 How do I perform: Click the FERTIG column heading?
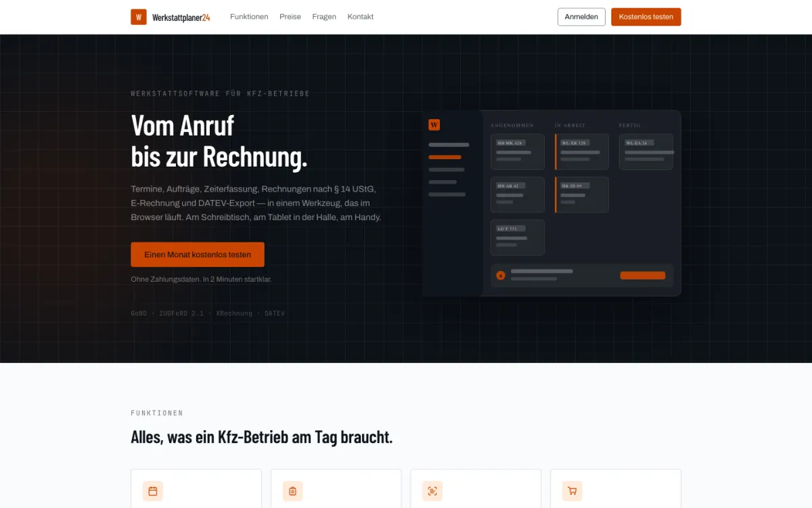(x=630, y=125)
